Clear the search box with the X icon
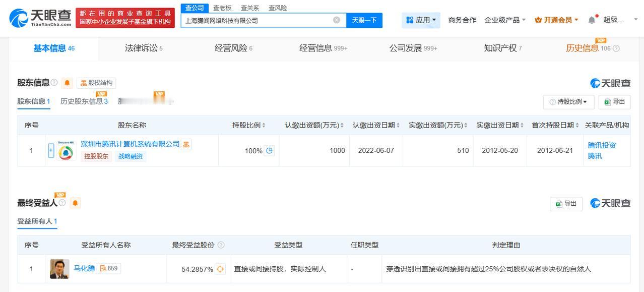The width and height of the screenshot is (644, 292). tap(337, 20)
